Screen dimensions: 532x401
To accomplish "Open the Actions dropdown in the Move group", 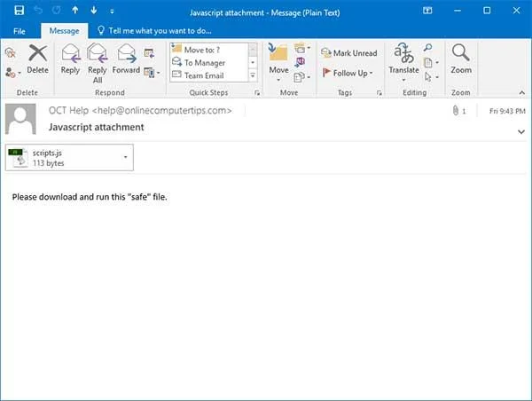I will point(302,77).
